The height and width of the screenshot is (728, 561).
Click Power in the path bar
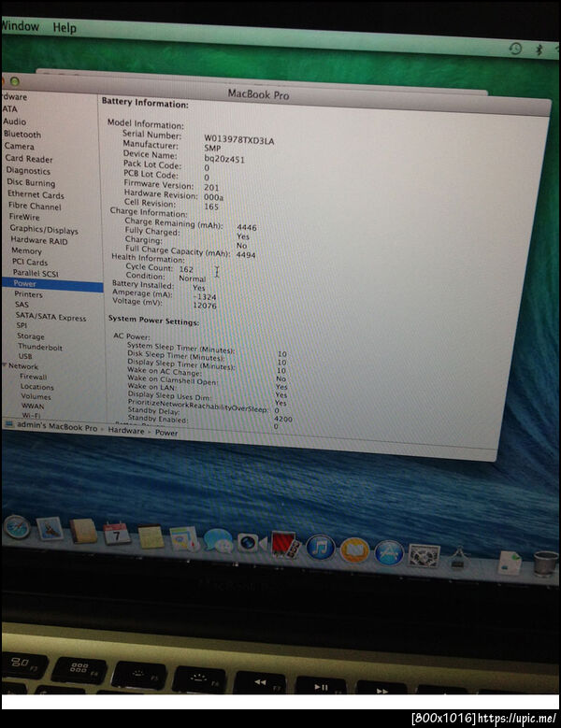[x=166, y=433]
